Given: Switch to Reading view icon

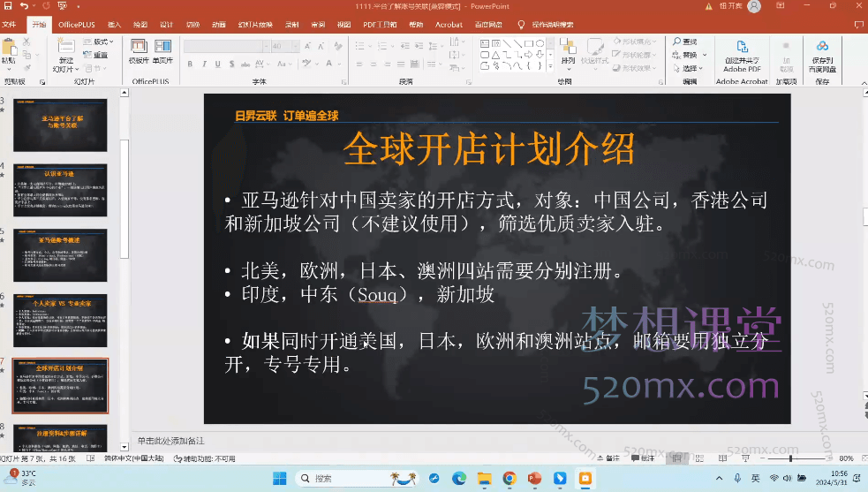Looking at the screenshot, I should tap(722, 458).
